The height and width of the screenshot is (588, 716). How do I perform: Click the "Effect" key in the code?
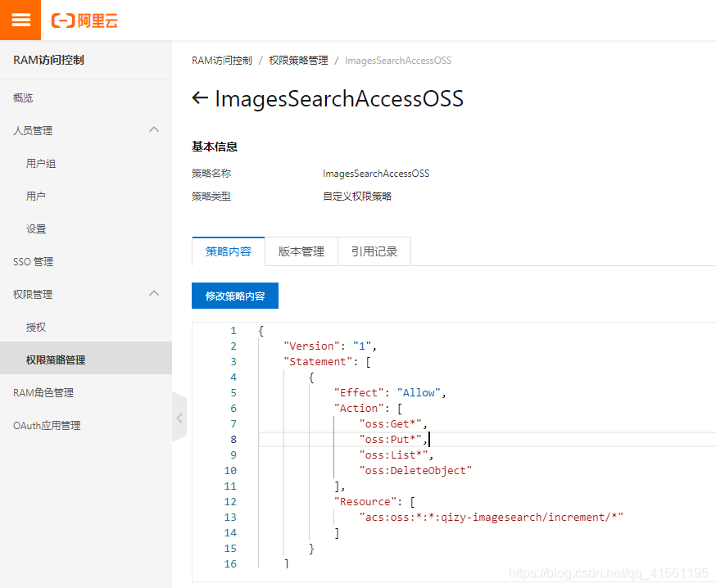pyautogui.click(x=359, y=393)
